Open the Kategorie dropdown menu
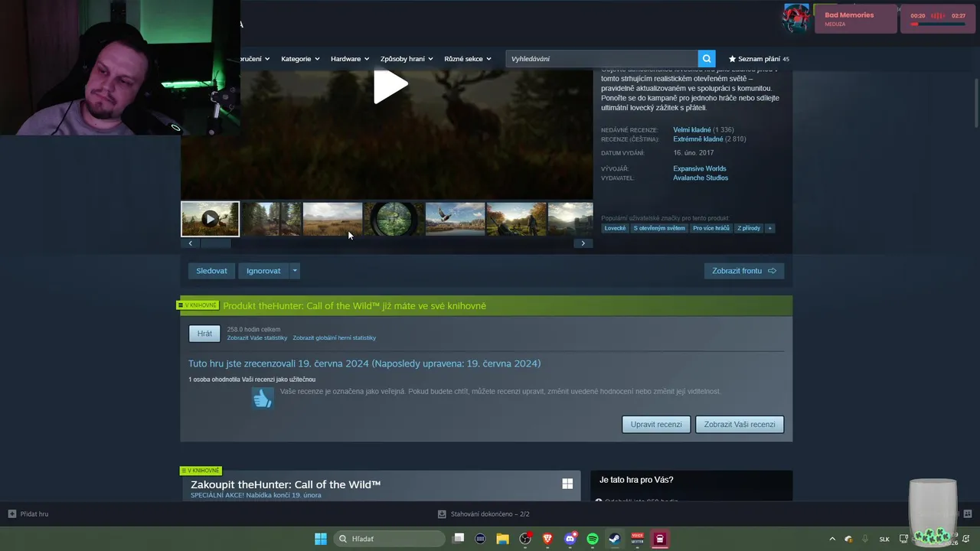 pos(300,58)
